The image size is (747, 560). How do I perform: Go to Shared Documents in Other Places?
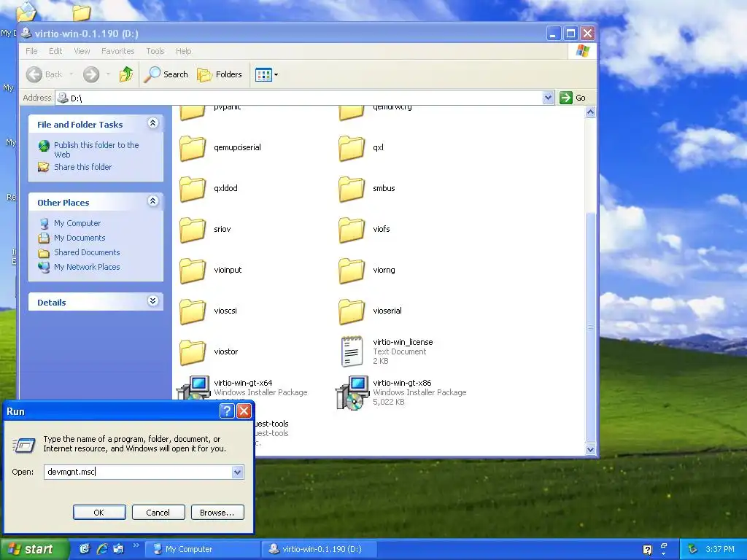click(x=87, y=252)
